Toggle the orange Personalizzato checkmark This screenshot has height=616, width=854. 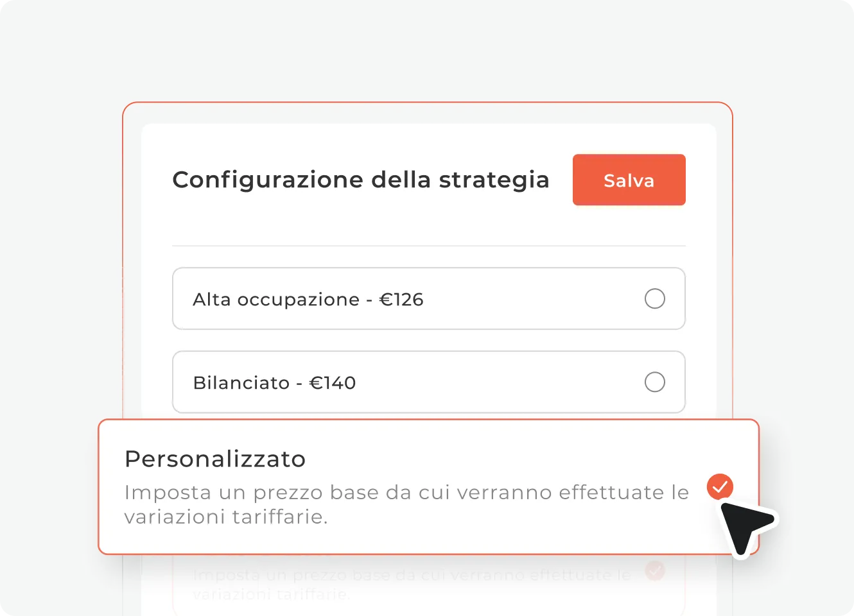pyautogui.click(x=720, y=486)
